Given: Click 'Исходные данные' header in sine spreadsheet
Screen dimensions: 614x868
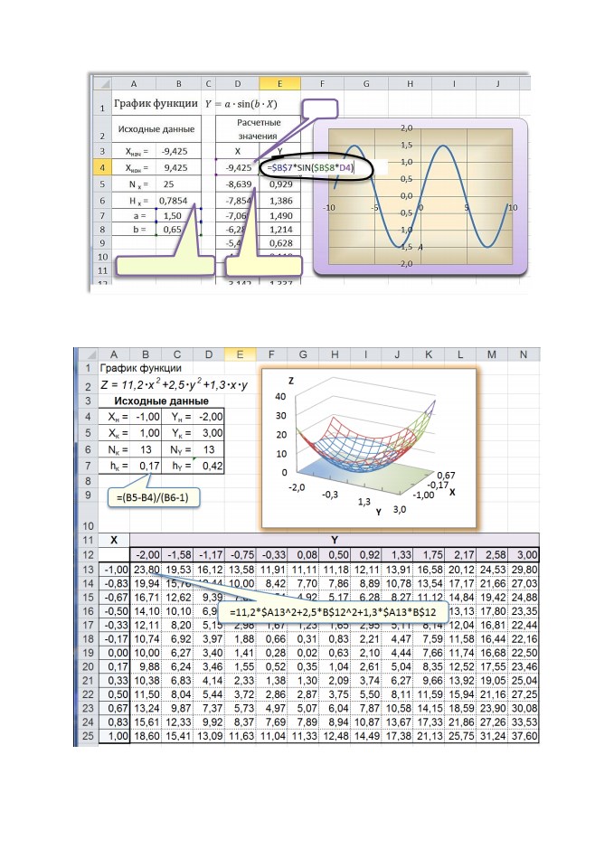Looking at the screenshot, I should (156, 129).
